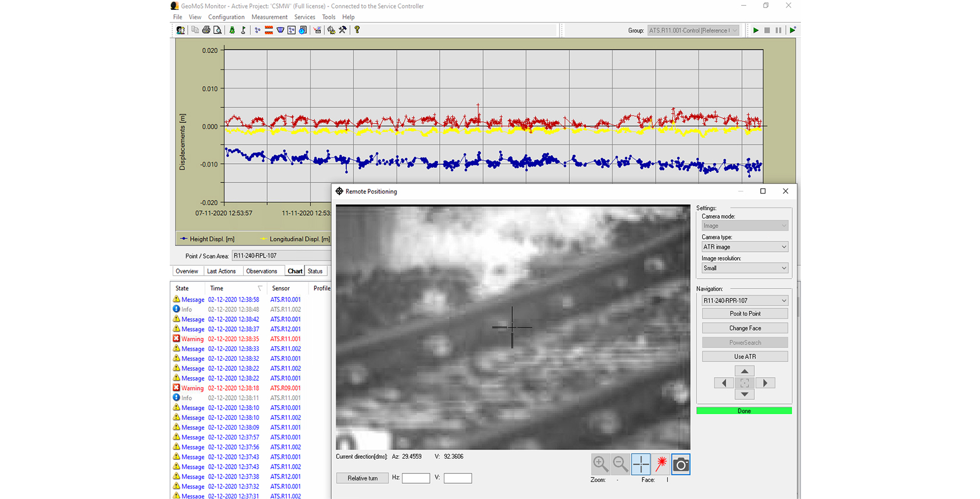Open Print Preview from the toolbar
Screen dimensions: 980x499
coord(217,30)
